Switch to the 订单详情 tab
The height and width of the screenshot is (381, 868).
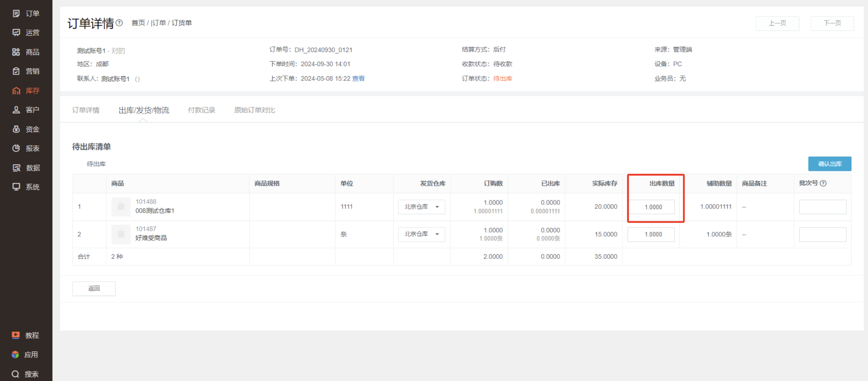pyautogui.click(x=85, y=110)
